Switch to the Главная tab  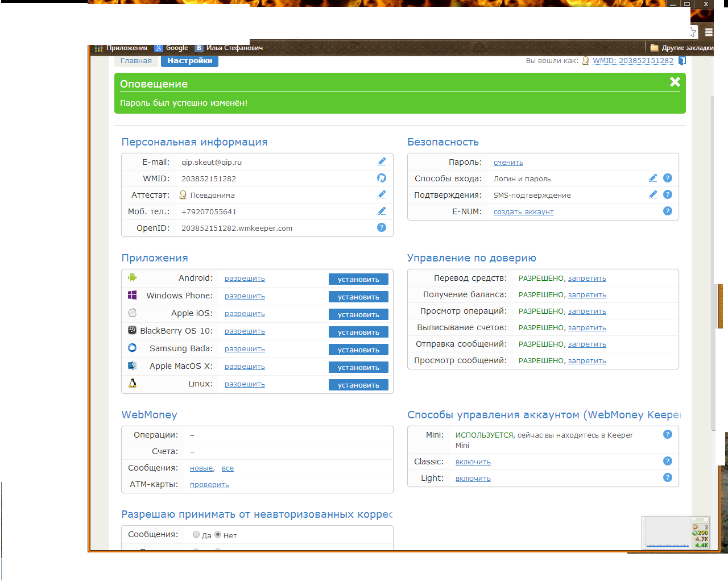136,61
